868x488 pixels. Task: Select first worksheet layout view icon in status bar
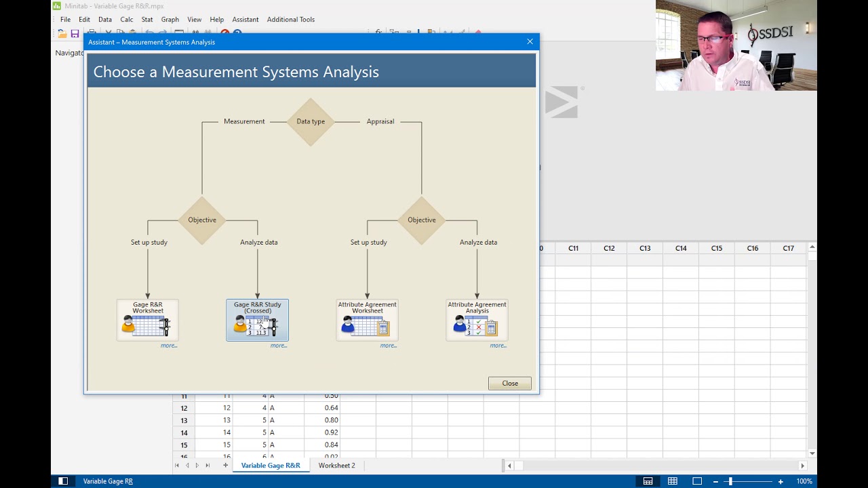coord(648,481)
